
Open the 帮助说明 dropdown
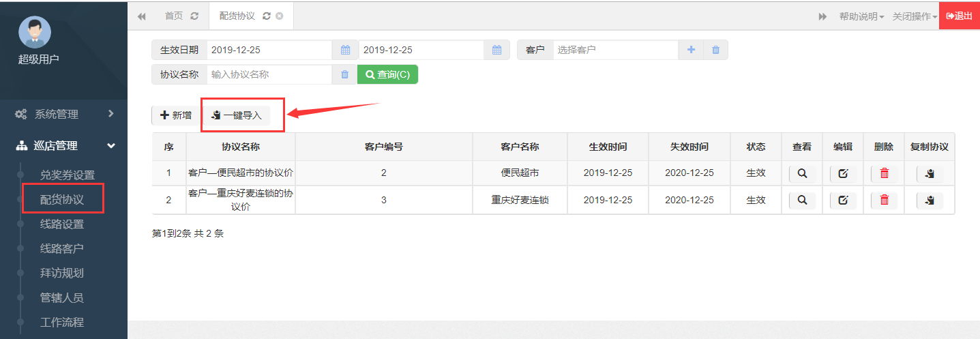click(861, 16)
